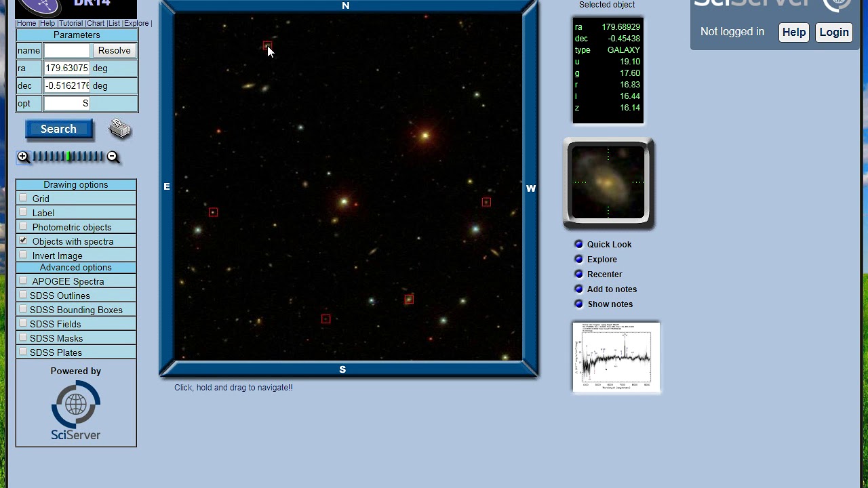Click North label on sky frame

346,5
